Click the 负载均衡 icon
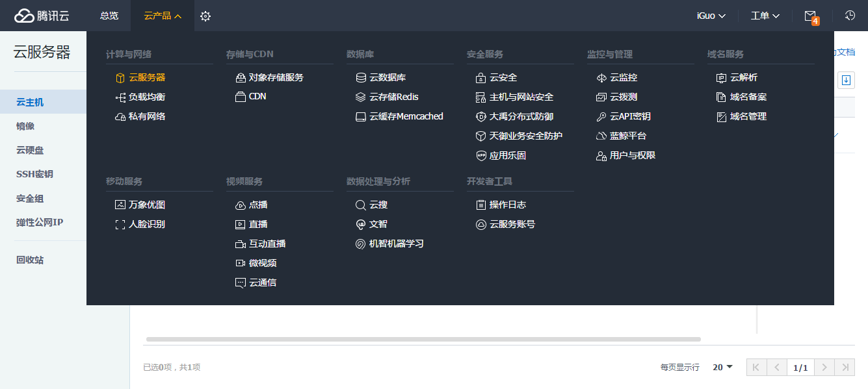 point(120,97)
